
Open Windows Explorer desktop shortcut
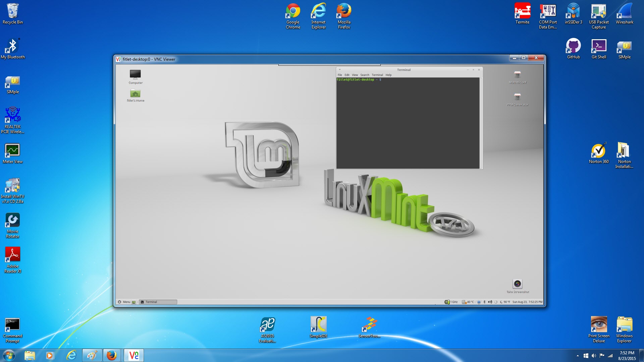point(624,330)
